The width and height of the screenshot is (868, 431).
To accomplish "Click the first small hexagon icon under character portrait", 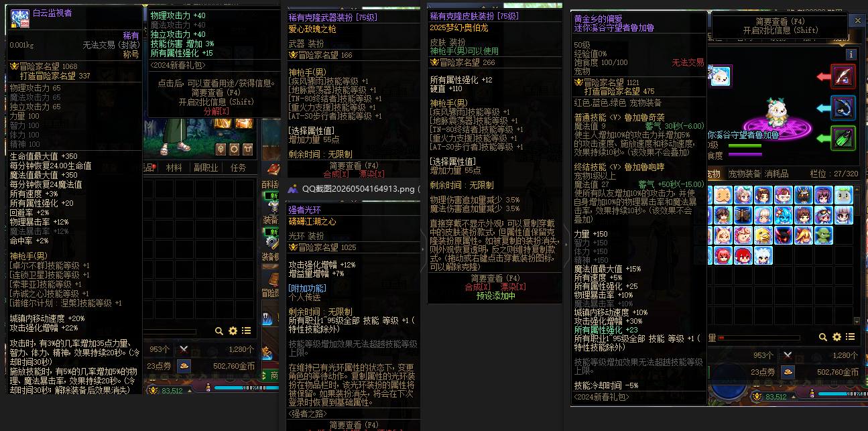I will (x=221, y=149).
